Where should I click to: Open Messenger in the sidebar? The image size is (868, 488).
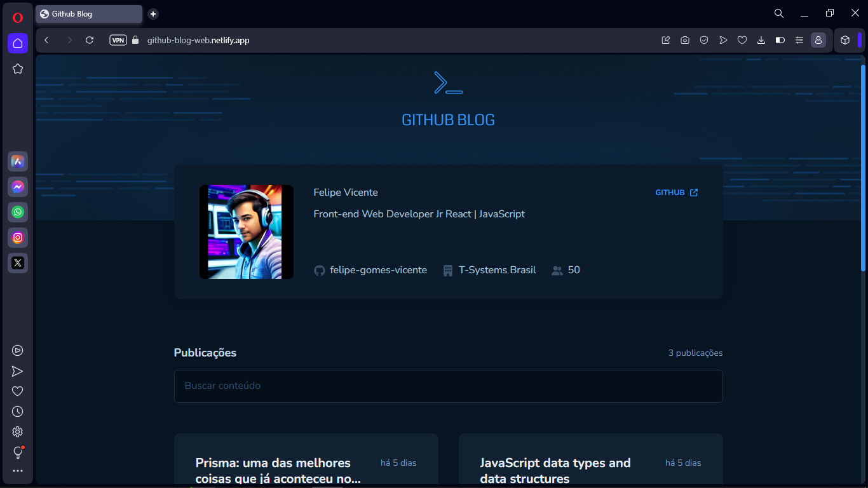[x=18, y=187]
